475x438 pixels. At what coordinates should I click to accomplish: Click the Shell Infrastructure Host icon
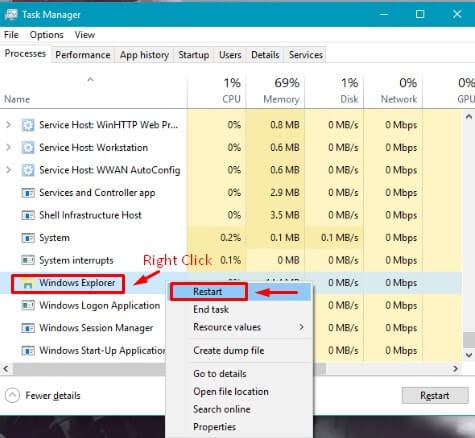[28, 215]
